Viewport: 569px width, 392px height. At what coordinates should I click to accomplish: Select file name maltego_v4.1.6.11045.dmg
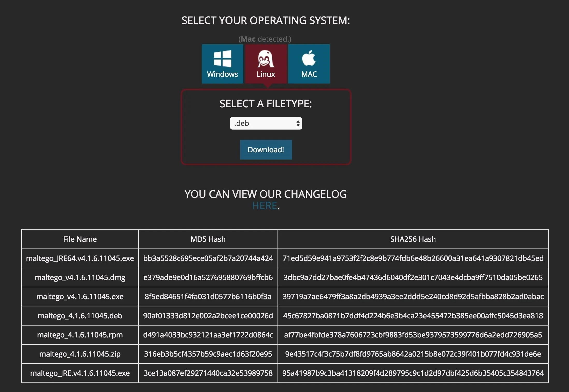(80, 277)
